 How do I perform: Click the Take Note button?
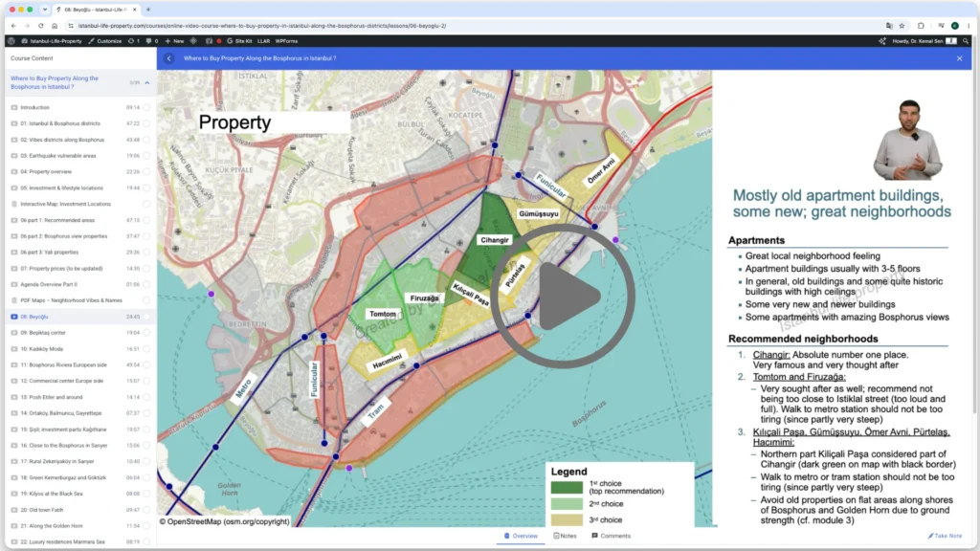(945, 536)
